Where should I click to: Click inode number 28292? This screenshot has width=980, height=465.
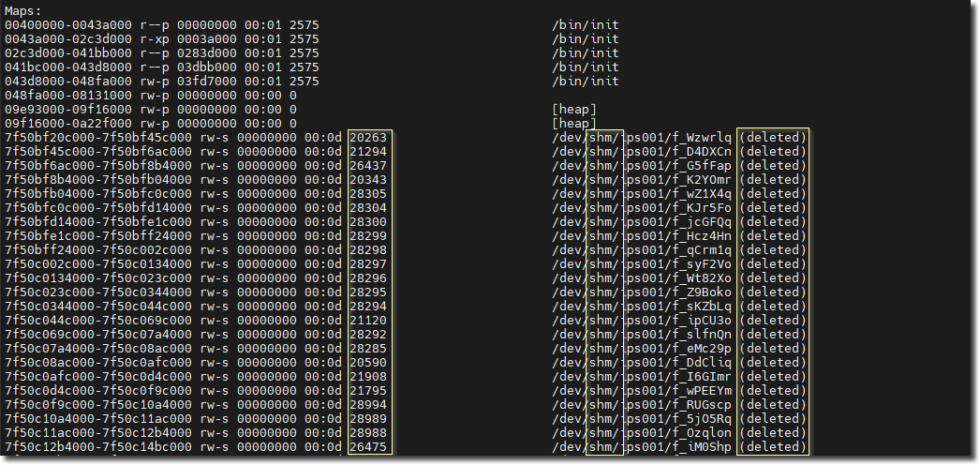click(368, 335)
